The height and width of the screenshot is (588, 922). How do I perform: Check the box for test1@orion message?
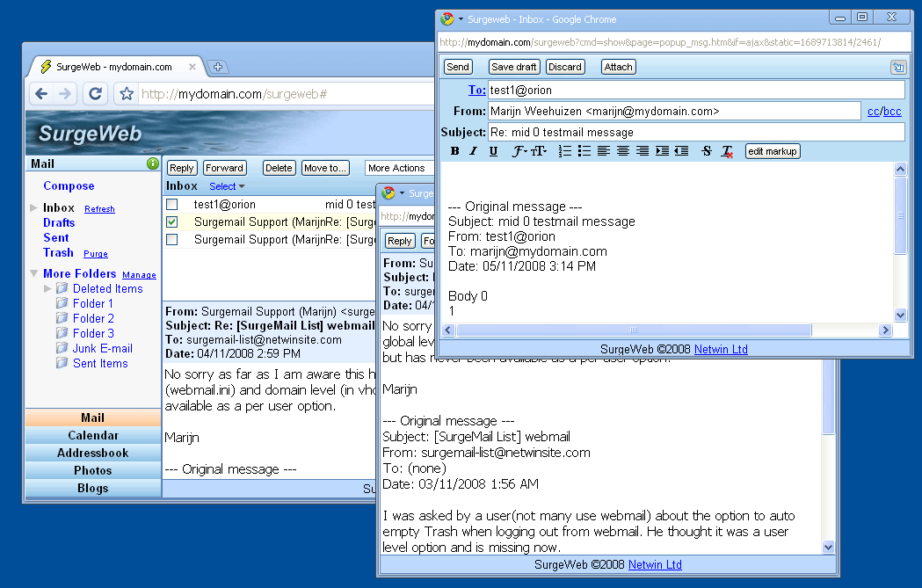click(172, 204)
